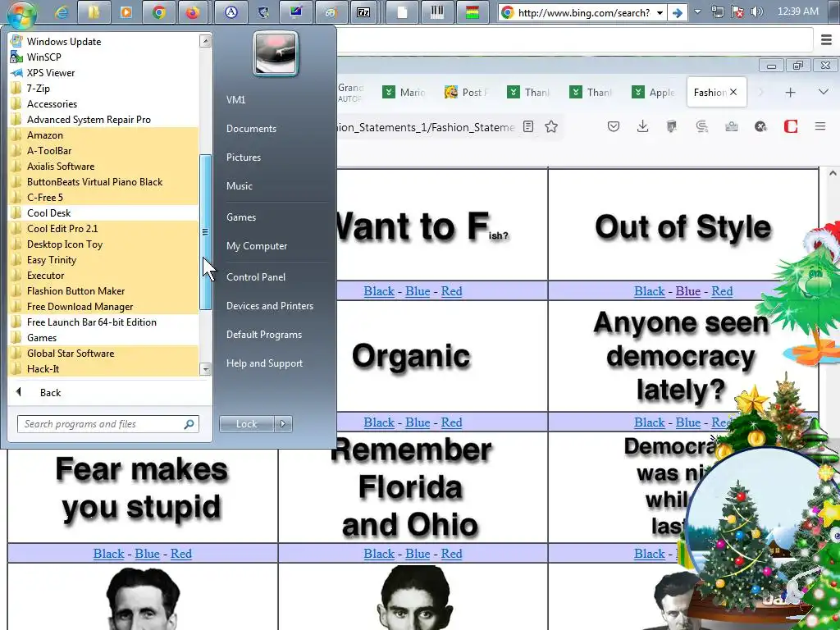Switch to the Post tab
Image resolution: width=840 pixels, height=630 pixels.
pos(467,92)
